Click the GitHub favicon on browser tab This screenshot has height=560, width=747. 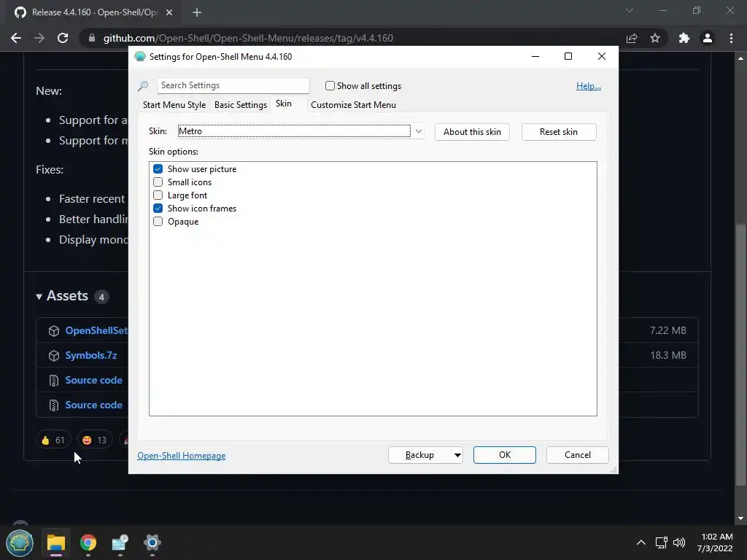tap(20, 12)
